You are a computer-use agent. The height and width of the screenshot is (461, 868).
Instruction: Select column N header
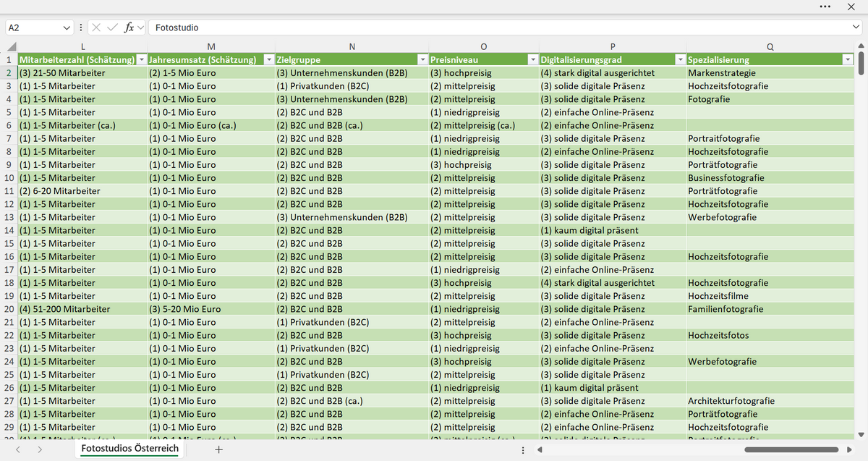[352, 47]
